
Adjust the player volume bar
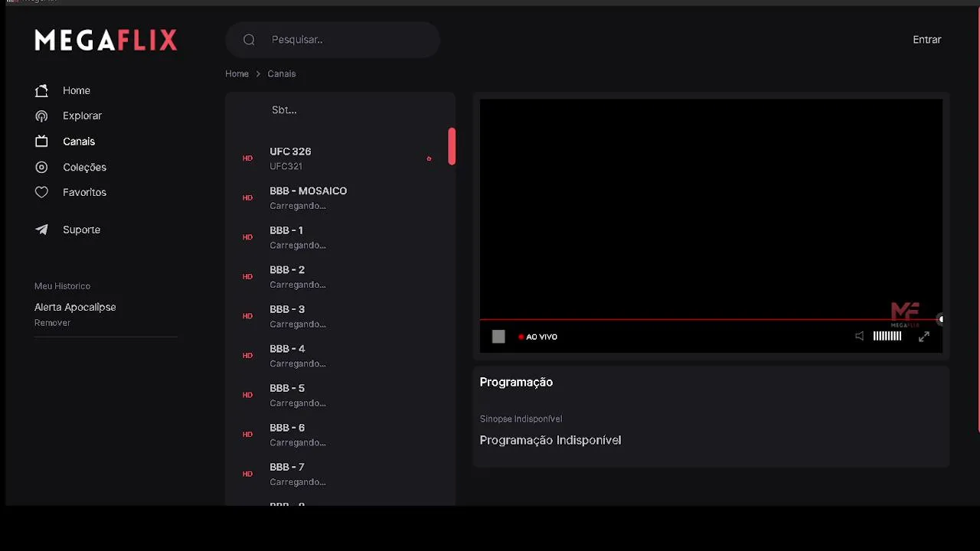(x=887, y=336)
